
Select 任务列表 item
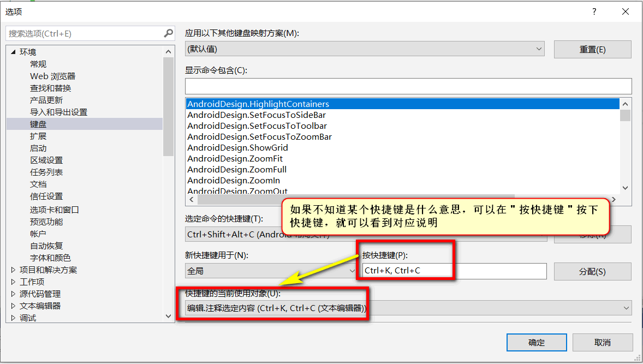pos(46,172)
